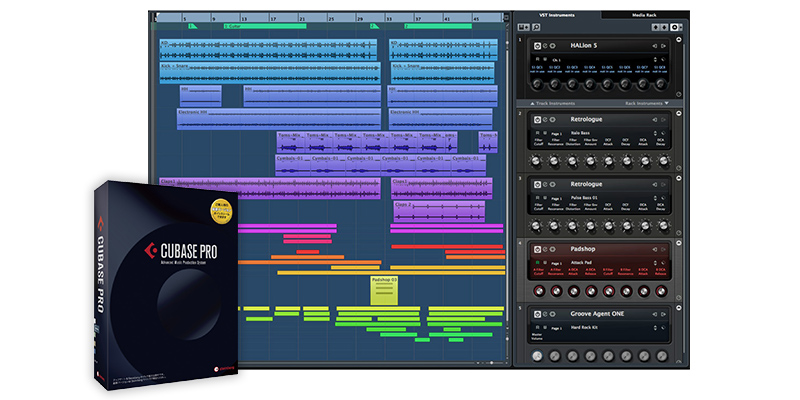Click bar 5 on the timeline ruler
Image resolution: width=800 pixels, height=400 pixels.
pos(185,18)
